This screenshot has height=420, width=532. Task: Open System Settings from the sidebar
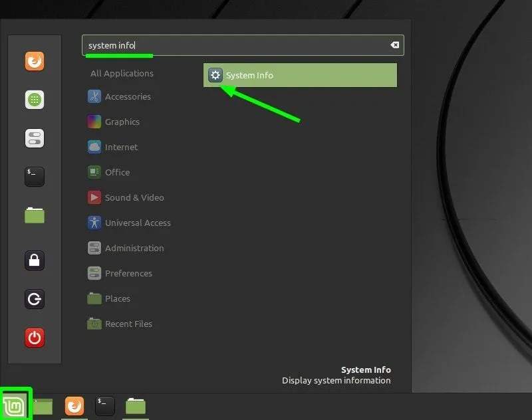point(35,138)
